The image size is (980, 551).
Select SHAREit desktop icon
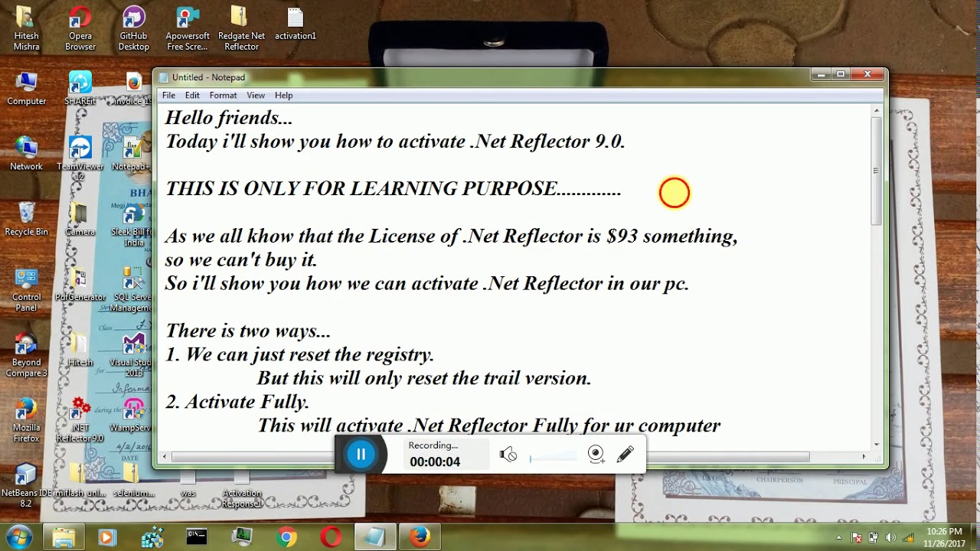[80, 89]
